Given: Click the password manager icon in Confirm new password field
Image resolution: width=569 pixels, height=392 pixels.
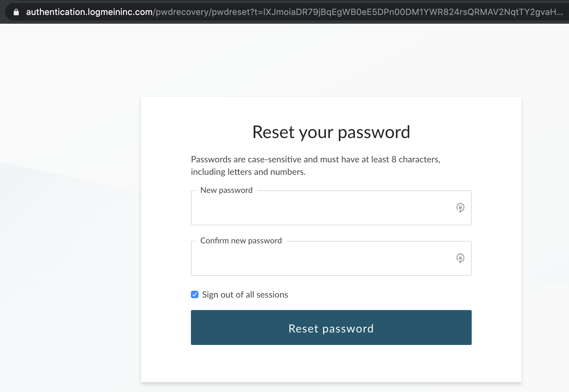Looking at the screenshot, I should click(460, 258).
